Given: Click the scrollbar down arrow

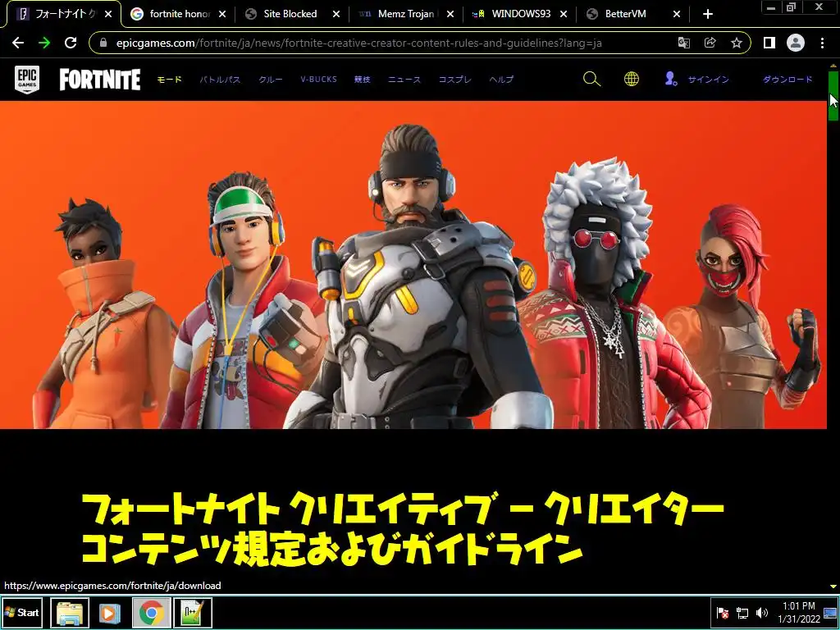Looking at the screenshot, I should point(833,587).
